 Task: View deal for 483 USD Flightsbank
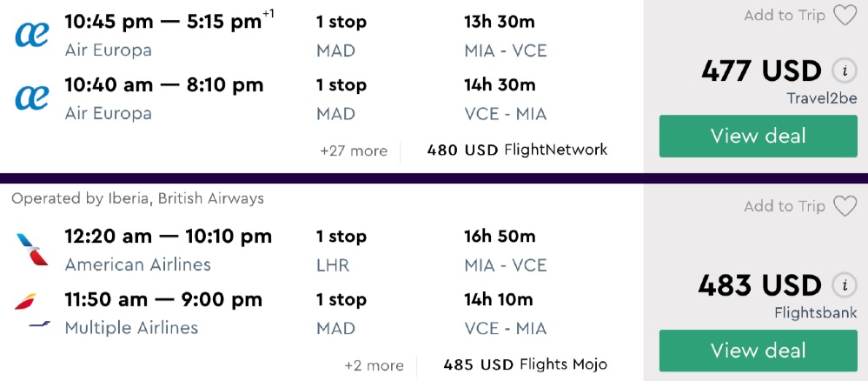point(758,351)
